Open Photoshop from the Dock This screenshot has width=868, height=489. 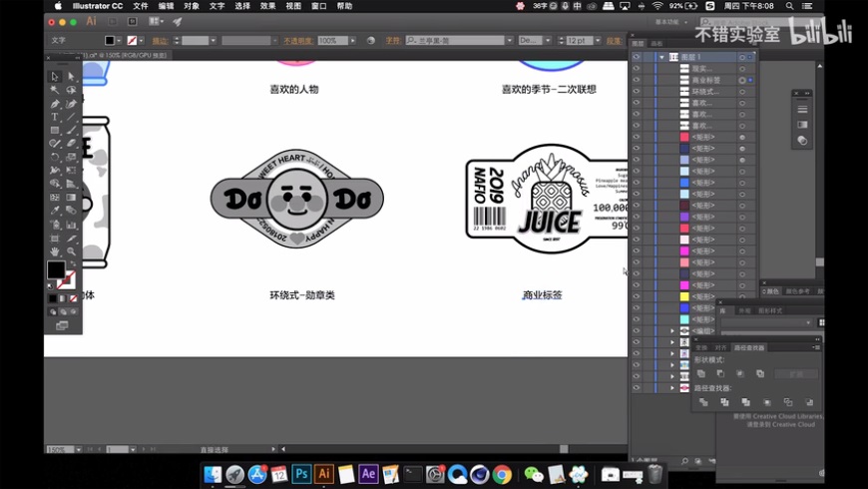(301, 474)
